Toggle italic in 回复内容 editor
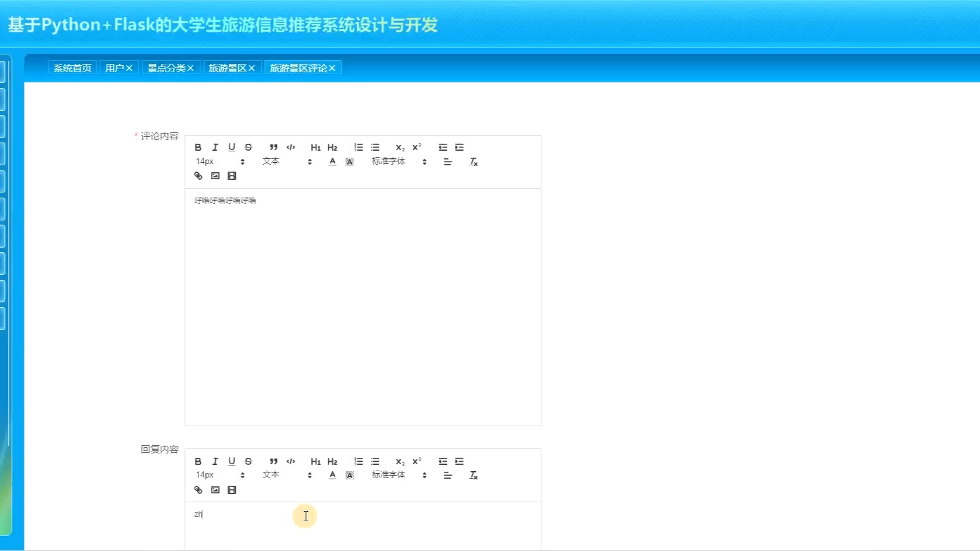This screenshot has height=551, width=980. 215,462
